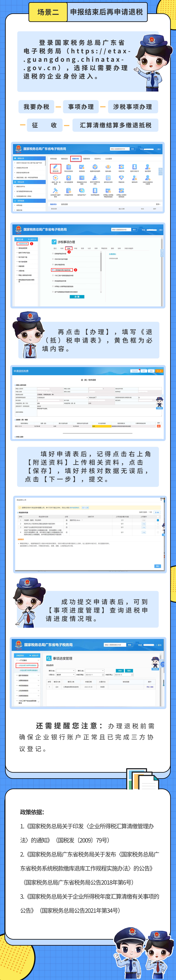The width and height of the screenshot is (176, 980).
Task: Open the 事项小类 dropdown
Action: point(95,671)
